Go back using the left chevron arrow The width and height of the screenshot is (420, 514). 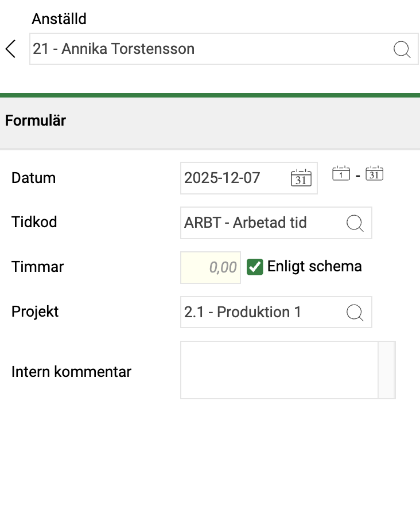click(x=10, y=49)
